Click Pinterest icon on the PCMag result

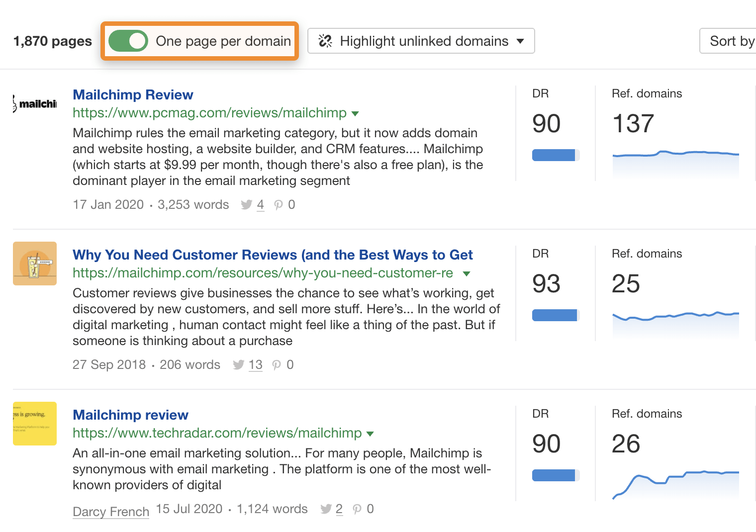[x=279, y=205]
